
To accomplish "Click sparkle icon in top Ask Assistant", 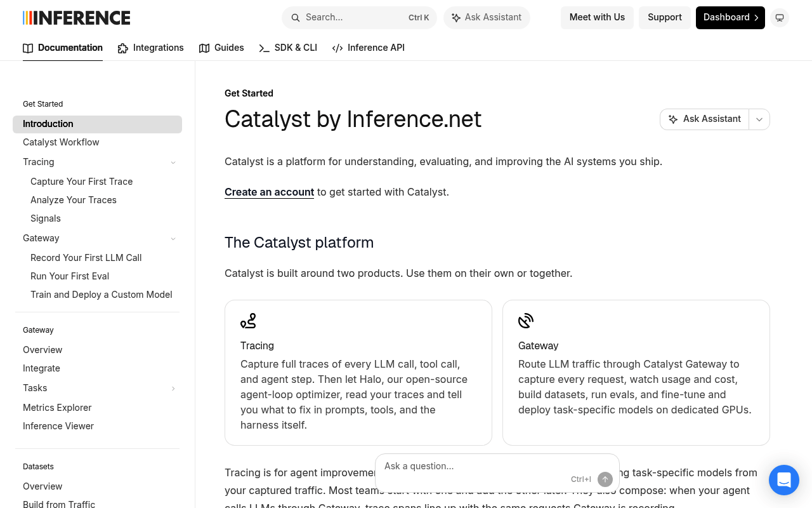I will pos(455,18).
